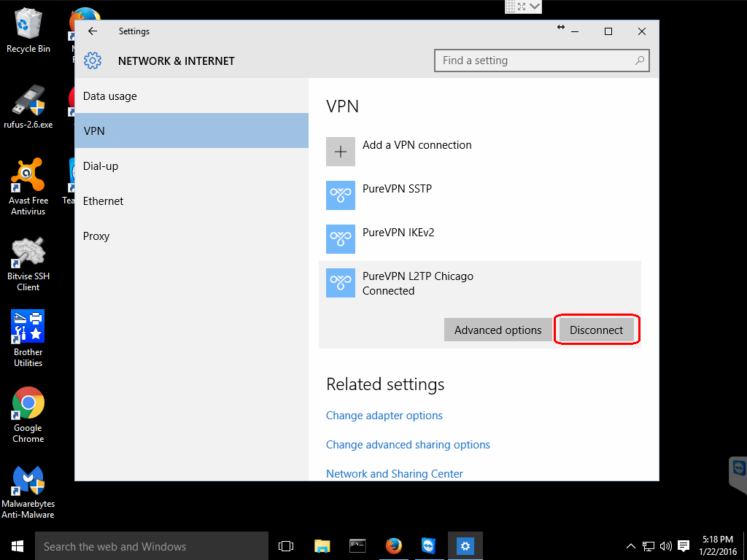Click Add a VPN connection text

(x=417, y=145)
